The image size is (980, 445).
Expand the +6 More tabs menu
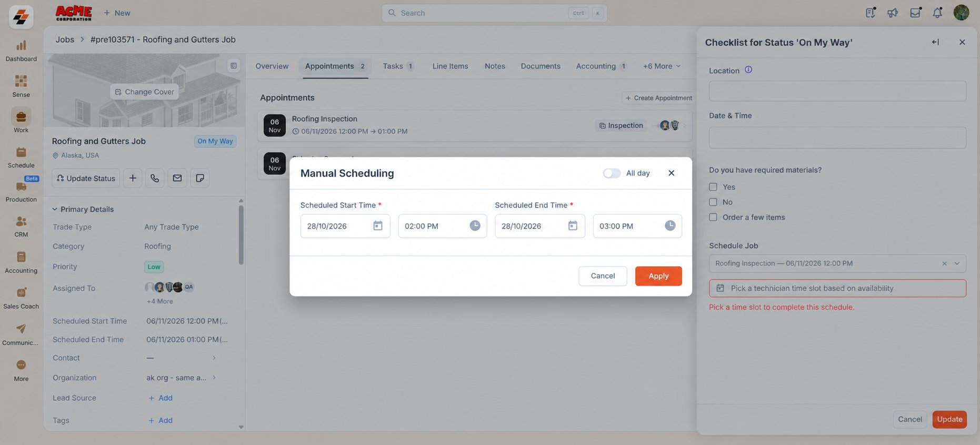[x=662, y=66]
